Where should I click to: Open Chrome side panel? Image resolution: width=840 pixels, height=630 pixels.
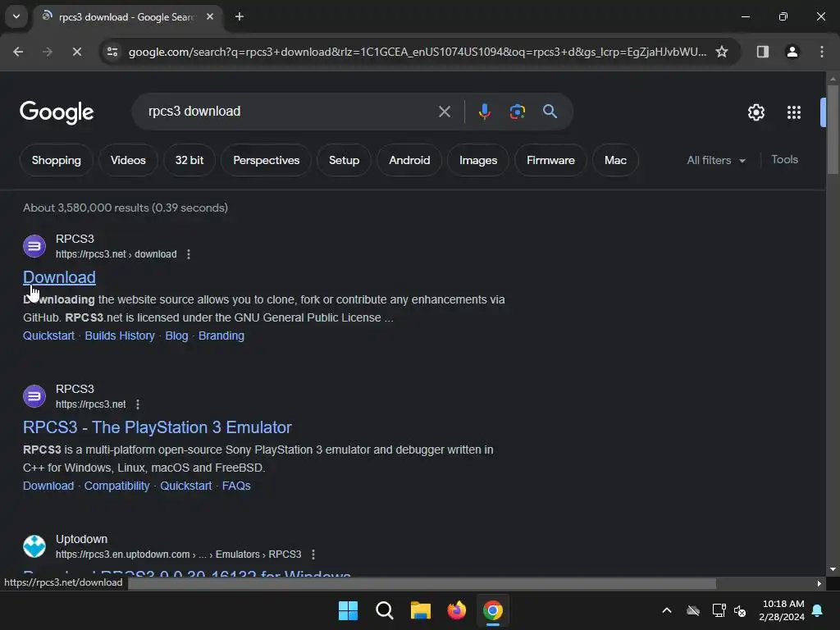(x=762, y=52)
